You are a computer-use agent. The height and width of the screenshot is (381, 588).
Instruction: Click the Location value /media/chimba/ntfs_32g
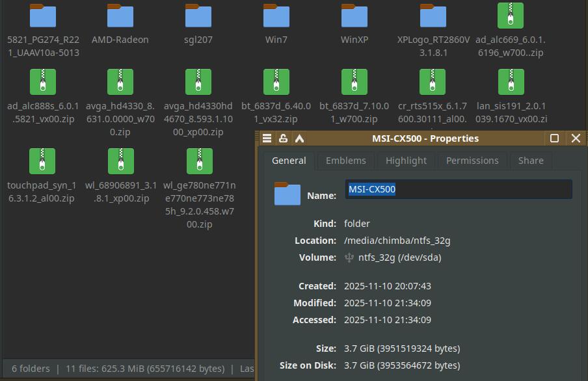point(397,241)
